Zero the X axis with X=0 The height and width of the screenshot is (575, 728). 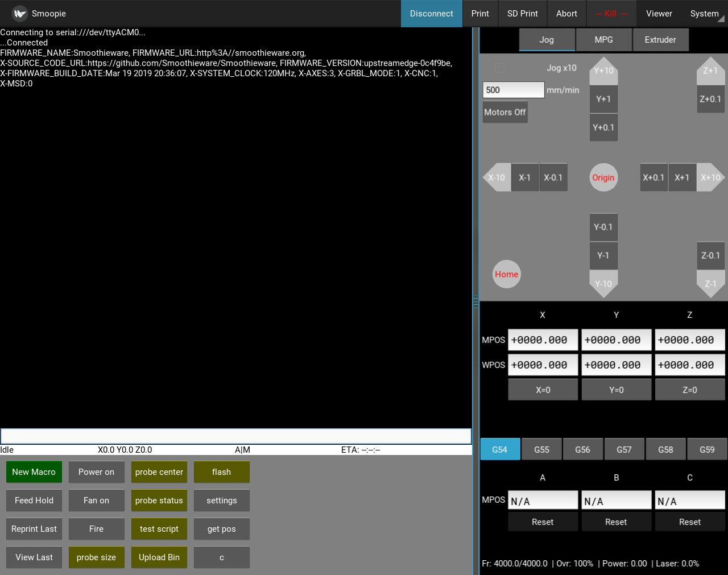pos(543,389)
